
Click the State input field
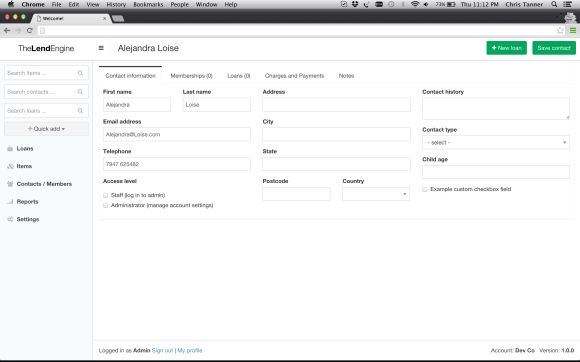(336, 164)
